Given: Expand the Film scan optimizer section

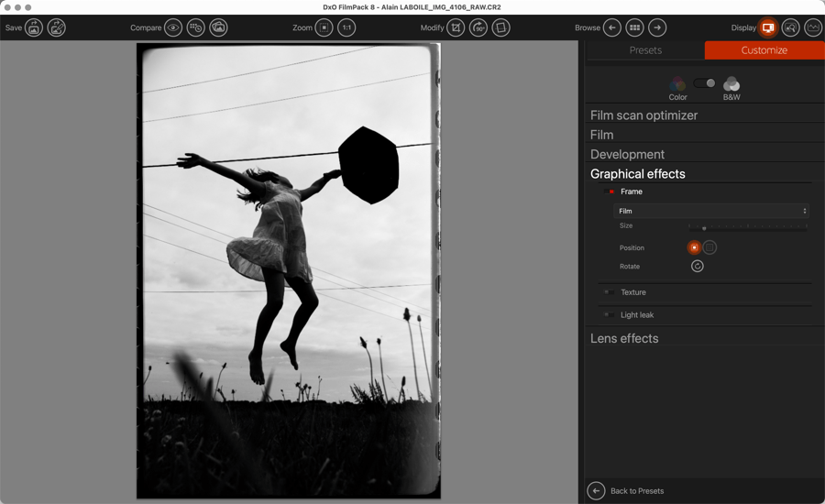Looking at the screenshot, I should (x=643, y=115).
